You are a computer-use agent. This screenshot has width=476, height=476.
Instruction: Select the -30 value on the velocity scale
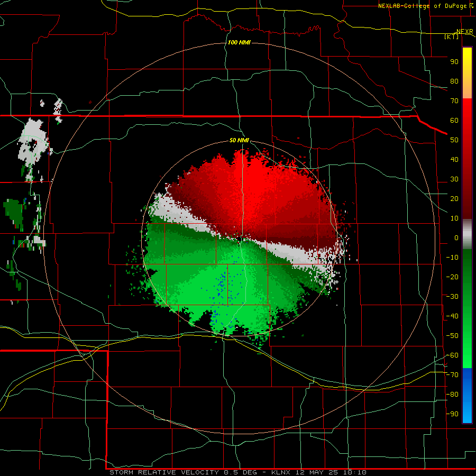(452, 297)
